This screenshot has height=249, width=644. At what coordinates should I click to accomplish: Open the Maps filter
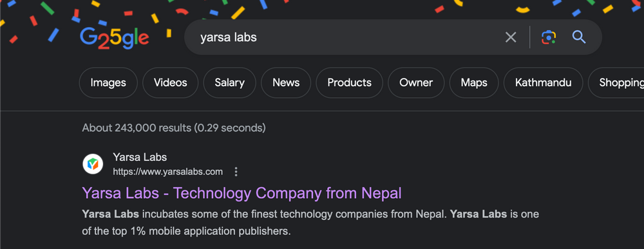click(x=474, y=83)
